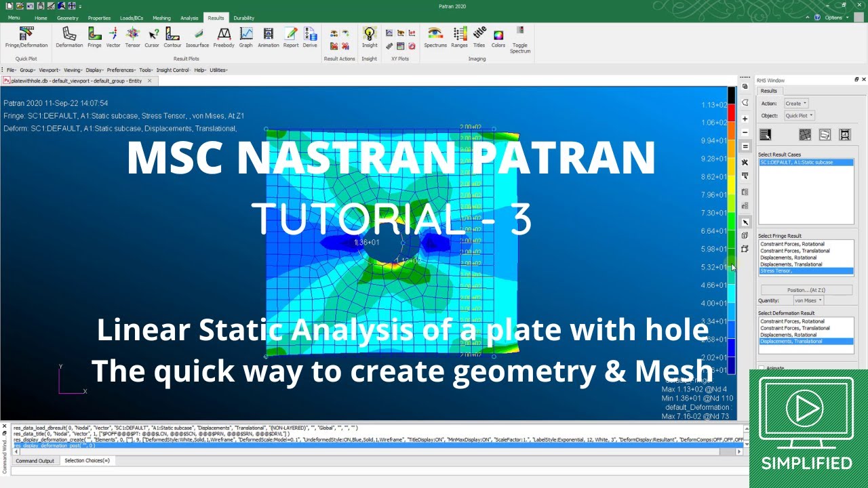Open the Quantity dropdown showing von Mises

pos(808,300)
